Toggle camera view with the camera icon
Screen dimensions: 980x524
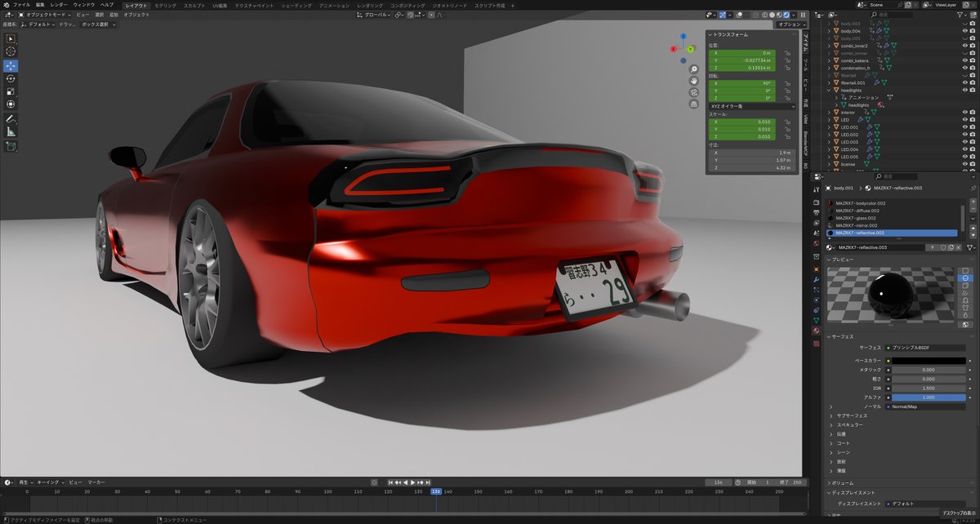[693, 92]
